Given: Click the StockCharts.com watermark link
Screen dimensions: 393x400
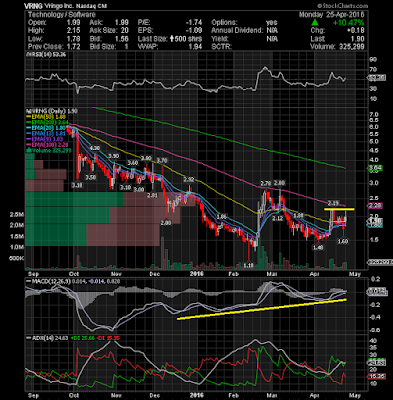Looking at the screenshot, I should coord(342,6).
